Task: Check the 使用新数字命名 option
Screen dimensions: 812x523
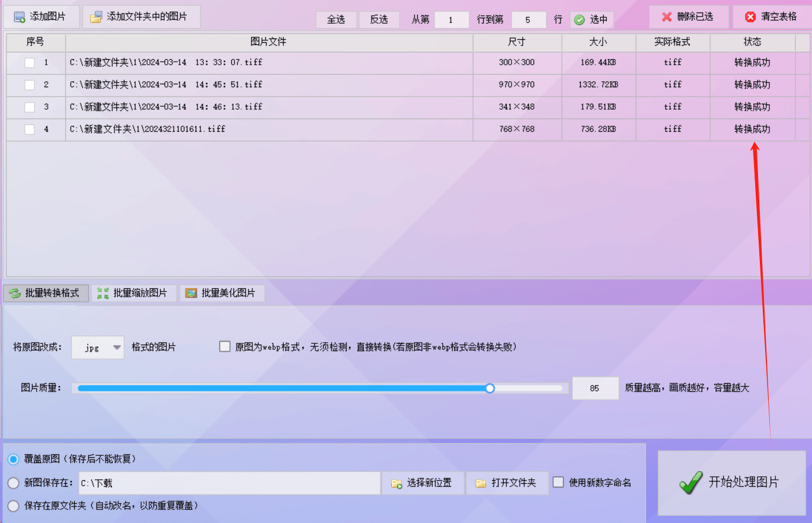Action: click(x=558, y=482)
